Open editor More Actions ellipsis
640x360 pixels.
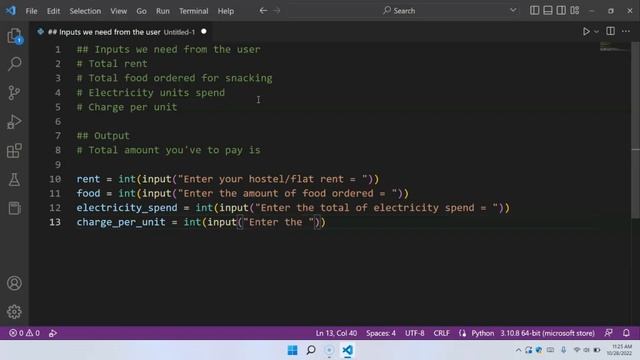click(626, 31)
